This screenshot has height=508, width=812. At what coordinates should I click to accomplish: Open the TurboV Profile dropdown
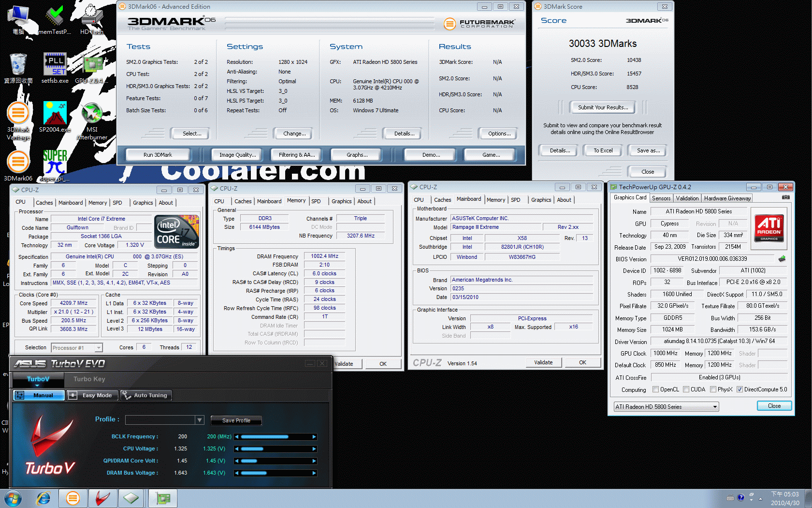coord(200,420)
